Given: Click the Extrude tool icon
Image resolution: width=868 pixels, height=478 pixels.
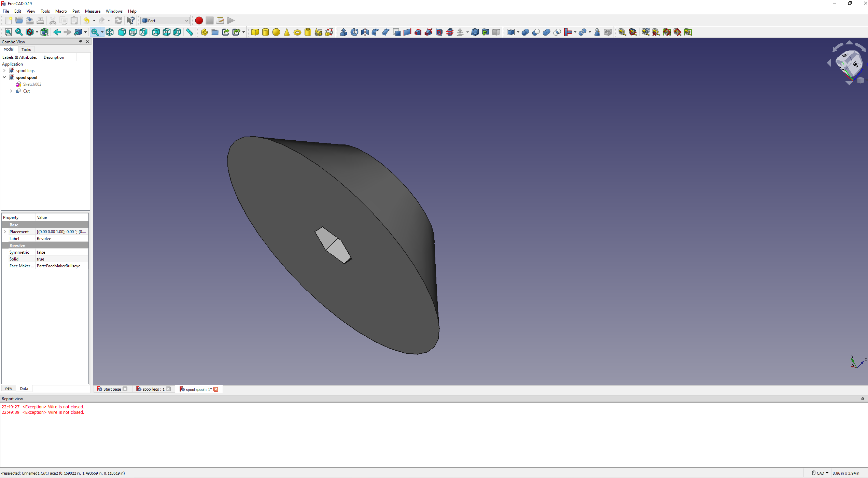Looking at the screenshot, I should point(344,32).
